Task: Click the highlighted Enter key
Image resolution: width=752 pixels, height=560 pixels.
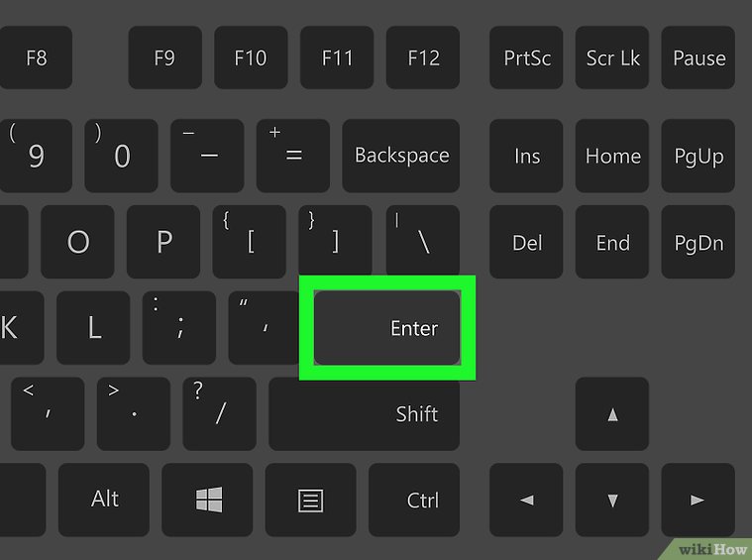Action: [x=387, y=328]
